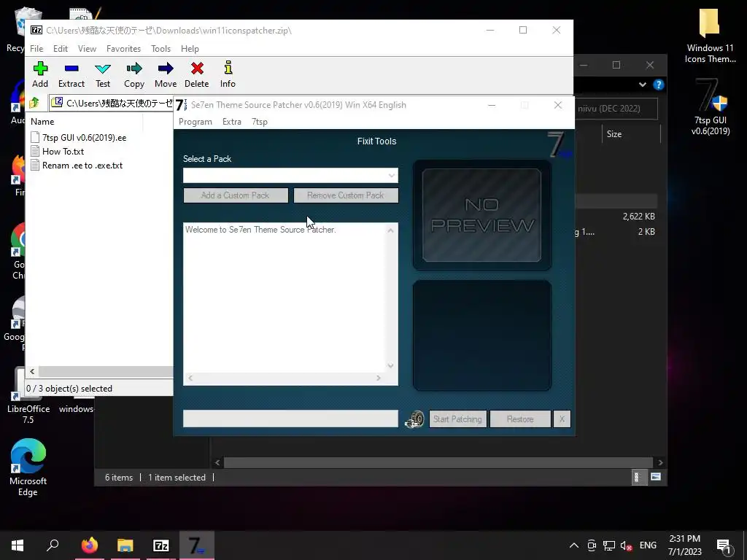
Task: Select LibreOffice 7.5 desktop icon
Action: 28,395
